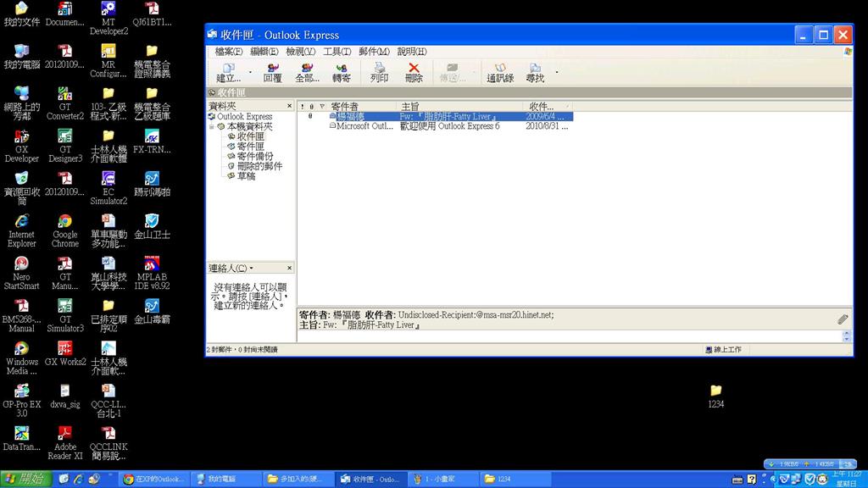
Task: Select the GX Works2 desktop icon
Action: (64, 353)
